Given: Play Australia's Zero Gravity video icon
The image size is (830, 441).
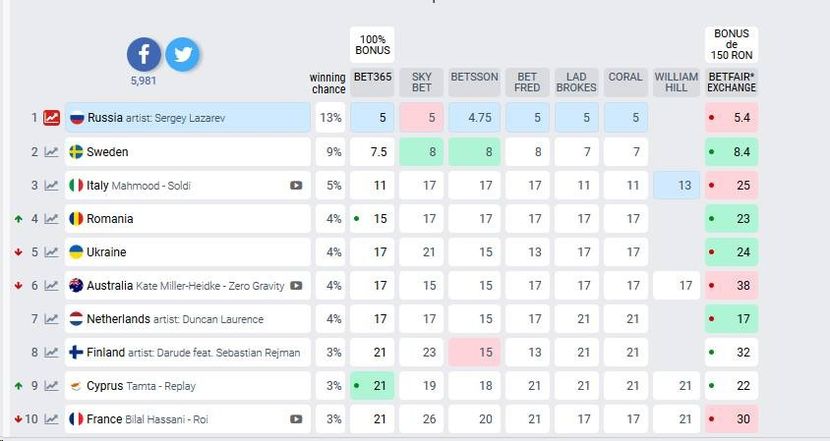Looking at the screenshot, I should (x=296, y=286).
